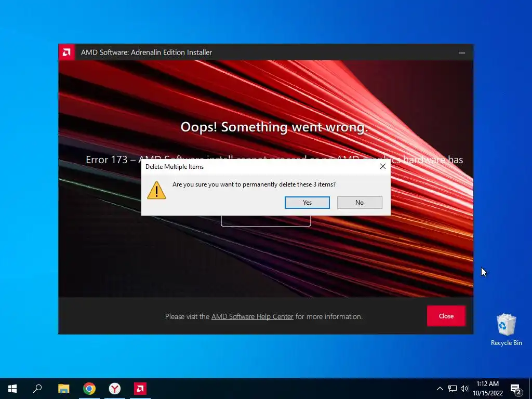Click the Show desktop strip on the taskbar
Screen dimensions: 532x399
coord(530,389)
